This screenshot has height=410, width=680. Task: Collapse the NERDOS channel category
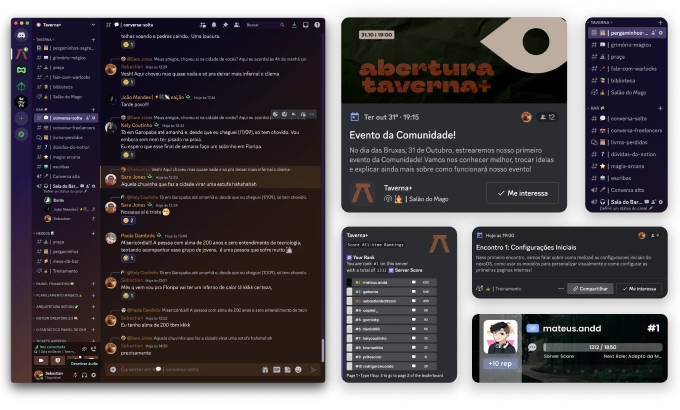pos(44,233)
